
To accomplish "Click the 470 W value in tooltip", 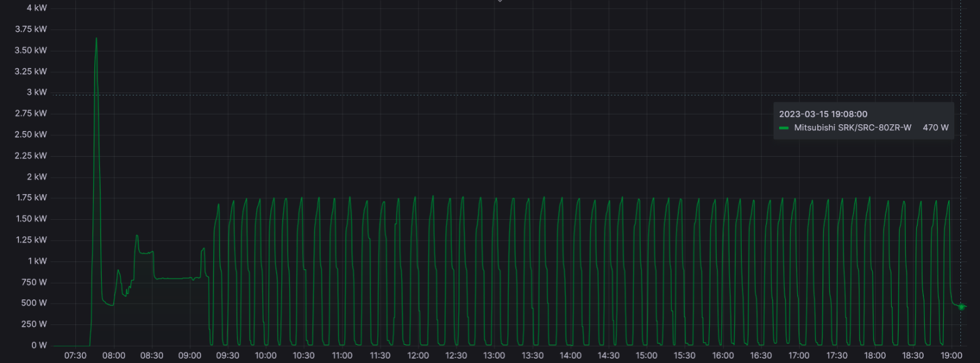I will point(935,128).
